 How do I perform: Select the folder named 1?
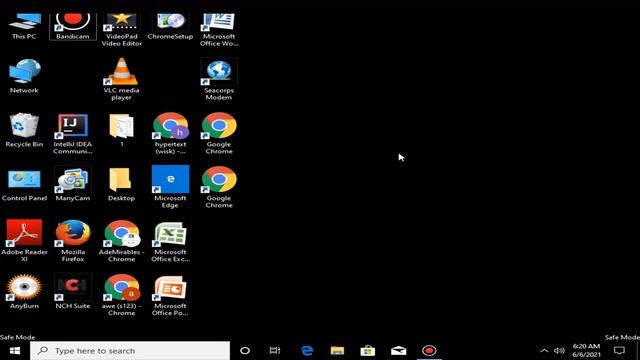pos(122,131)
